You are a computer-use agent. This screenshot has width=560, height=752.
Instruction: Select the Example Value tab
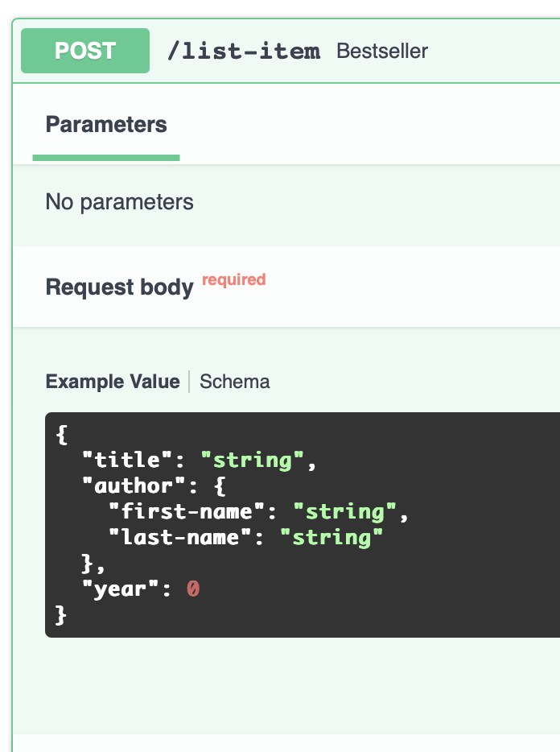coord(112,381)
